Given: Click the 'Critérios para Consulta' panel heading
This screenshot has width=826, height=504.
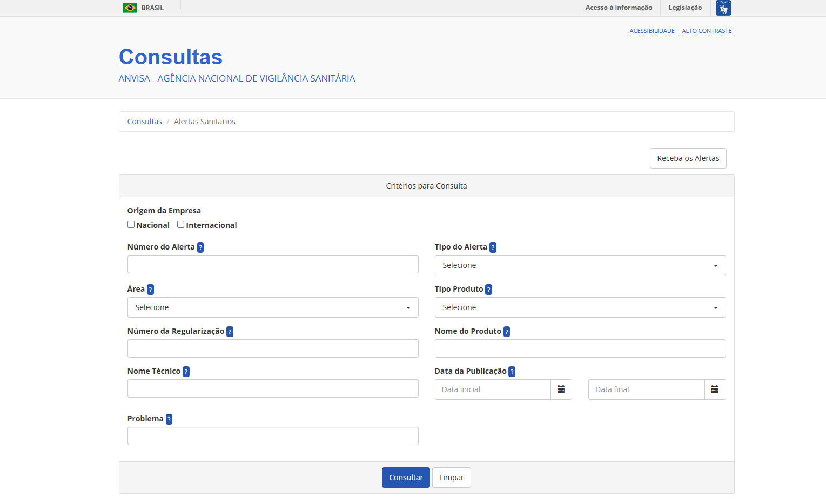Looking at the screenshot, I should (x=426, y=186).
